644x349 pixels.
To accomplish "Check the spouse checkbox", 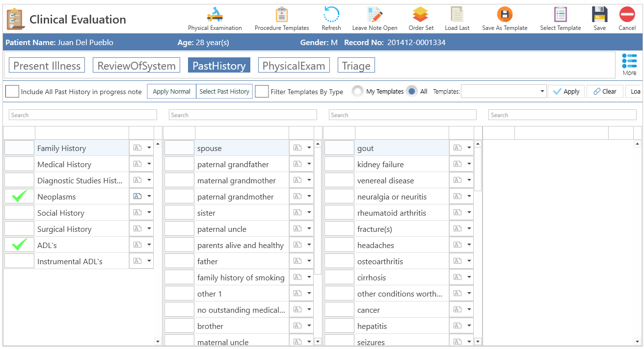I will click(179, 148).
